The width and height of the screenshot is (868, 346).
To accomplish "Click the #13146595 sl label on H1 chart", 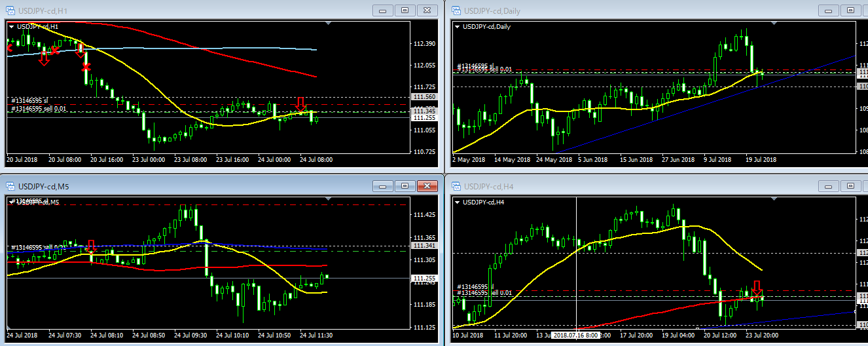I will (29, 100).
